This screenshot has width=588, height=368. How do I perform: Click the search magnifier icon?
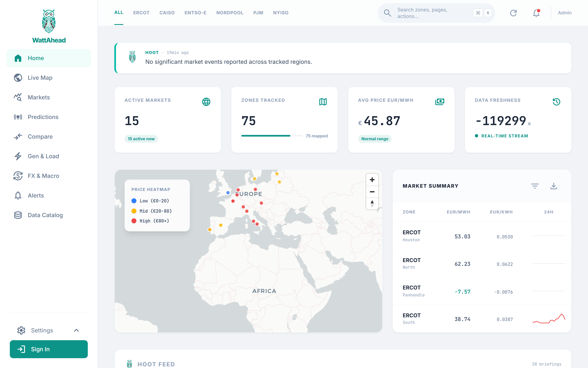[x=388, y=13]
